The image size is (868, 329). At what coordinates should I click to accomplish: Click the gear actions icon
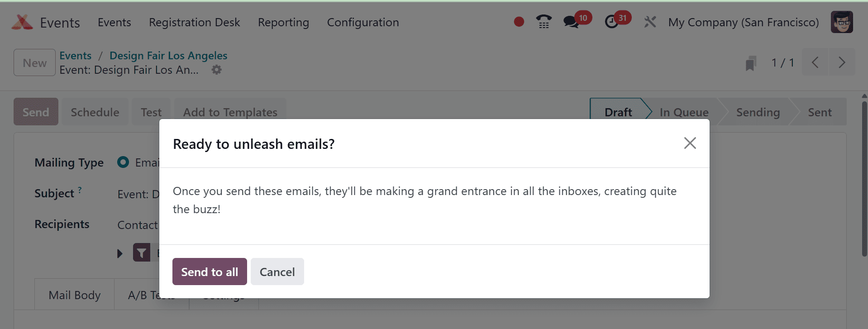pyautogui.click(x=217, y=70)
